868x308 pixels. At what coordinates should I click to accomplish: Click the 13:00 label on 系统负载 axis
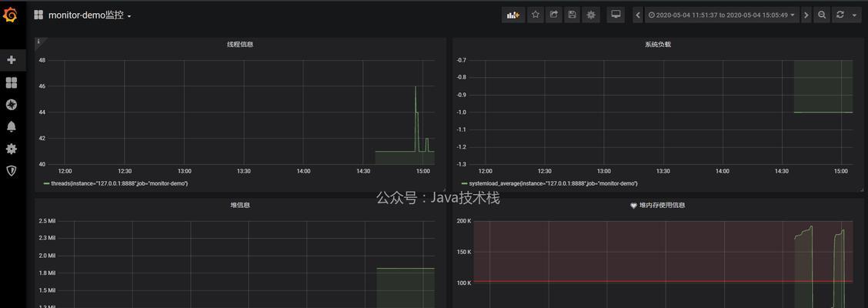(605, 171)
